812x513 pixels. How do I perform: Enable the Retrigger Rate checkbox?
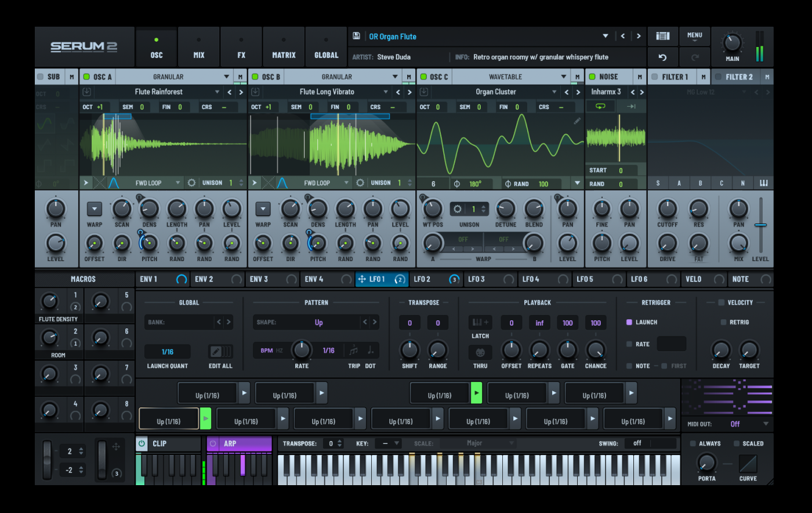(x=629, y=344)
